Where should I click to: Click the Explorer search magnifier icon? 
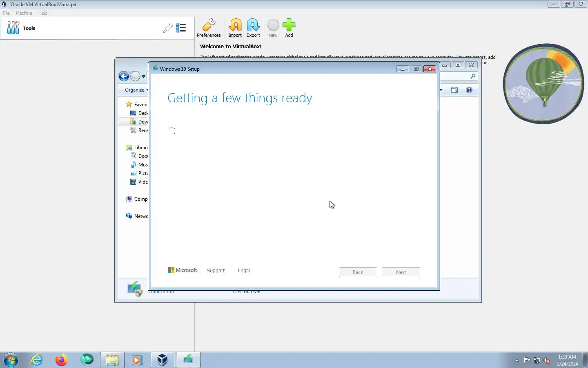coord(473,76)
